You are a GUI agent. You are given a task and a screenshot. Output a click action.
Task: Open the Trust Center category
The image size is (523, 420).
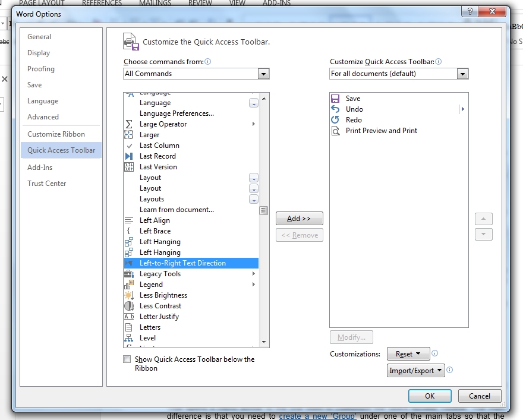47,184
